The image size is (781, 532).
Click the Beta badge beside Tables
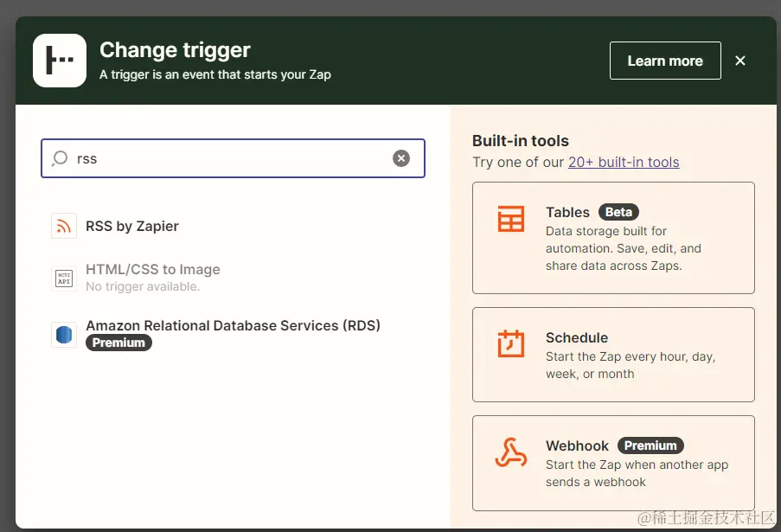[x=618, y=212]
